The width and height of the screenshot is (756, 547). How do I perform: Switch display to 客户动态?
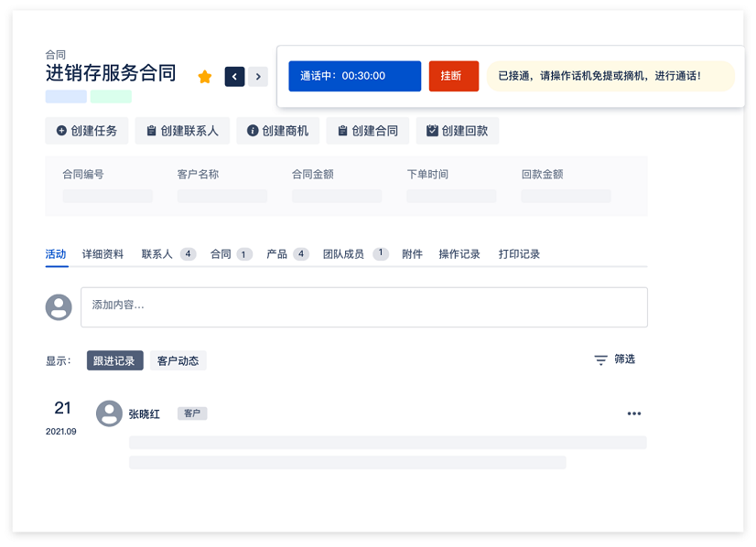click(x=178, y=359)
